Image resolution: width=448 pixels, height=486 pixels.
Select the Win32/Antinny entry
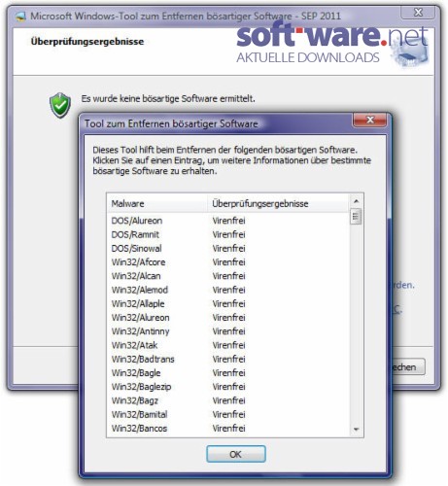[228, 331]
